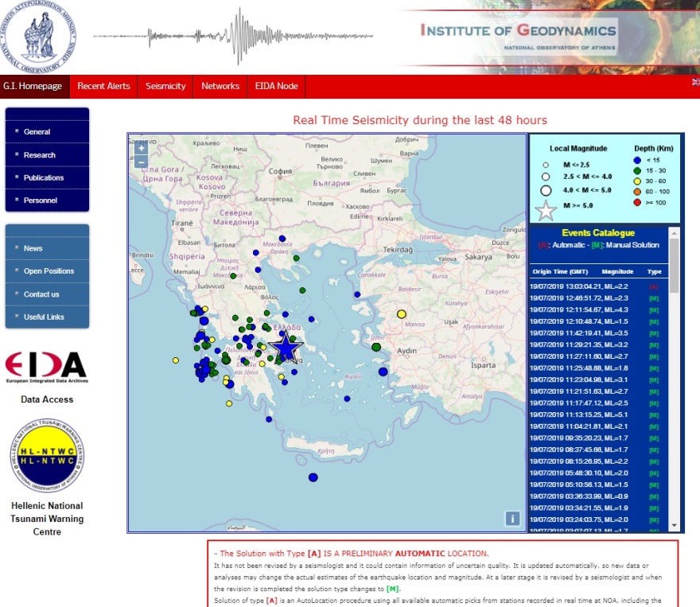Zoom out of the map with the minus control

click(140, 162)
